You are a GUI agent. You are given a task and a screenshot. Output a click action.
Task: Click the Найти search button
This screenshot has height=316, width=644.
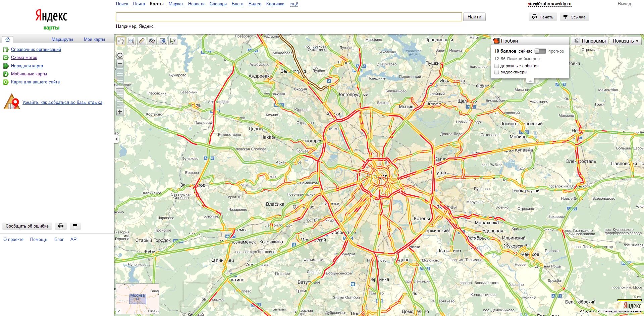(x=474, y=17)
